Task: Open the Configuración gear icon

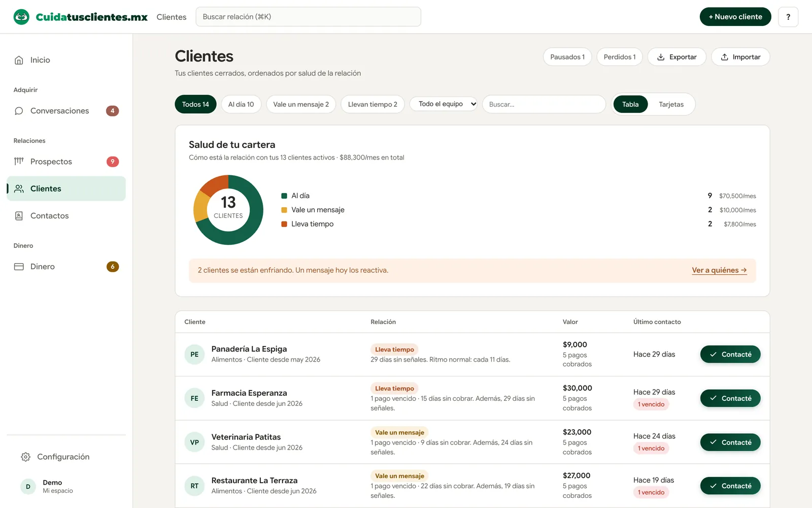Action: point(25,457)
